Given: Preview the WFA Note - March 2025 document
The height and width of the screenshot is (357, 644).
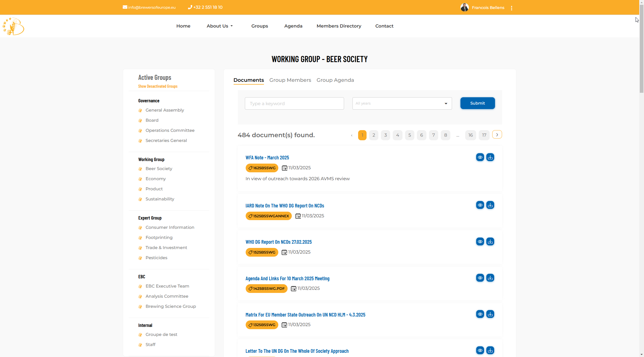Looking at the screenshot, I should click(x=480, y=157).
